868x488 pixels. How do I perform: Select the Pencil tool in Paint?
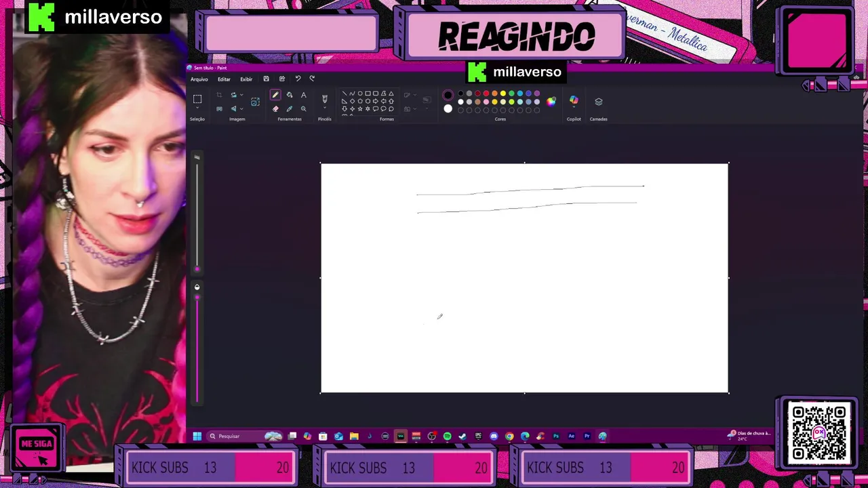275,95
